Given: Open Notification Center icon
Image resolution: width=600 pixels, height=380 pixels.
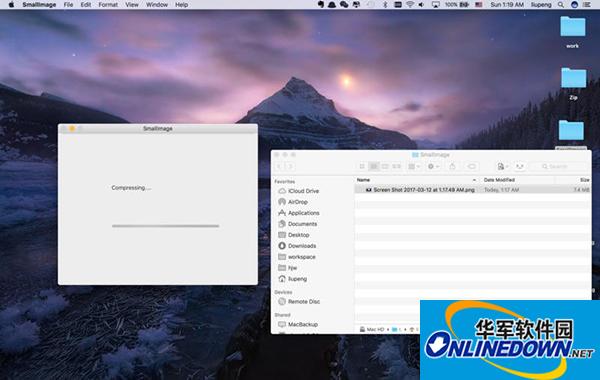Looking at the screenshot, I should click(587, 5).
